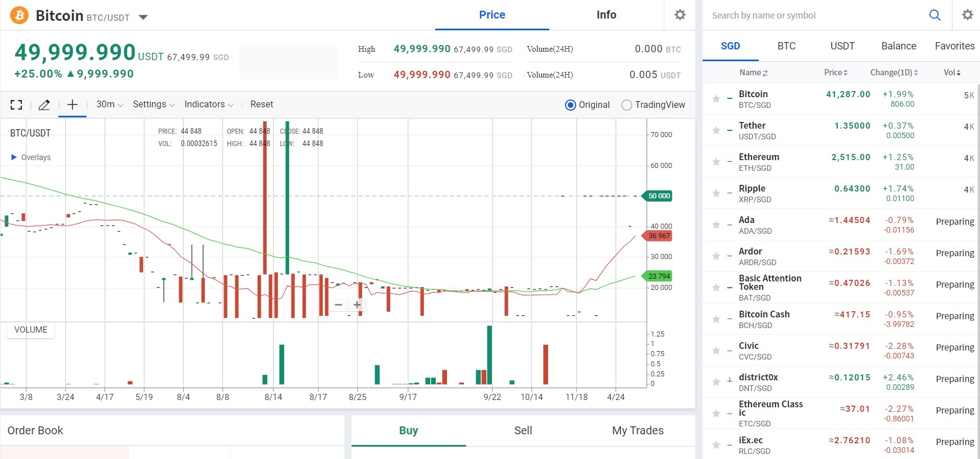
Task: Favorite Tether USDT/SGD with star
Action: 716,130
